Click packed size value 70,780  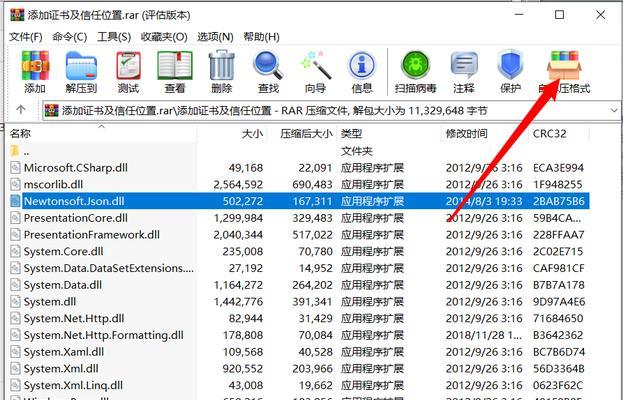pyautogui.click(x=315, y=251)
